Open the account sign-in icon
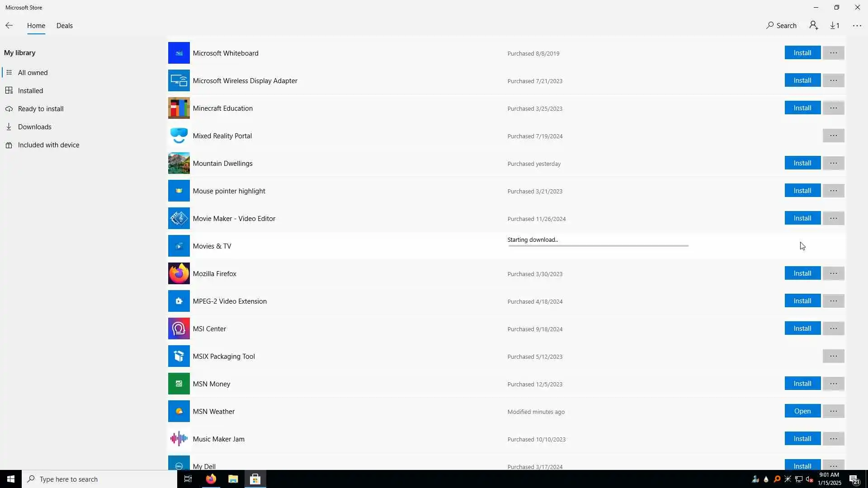868x488 pixels. [x=814, y=26]
